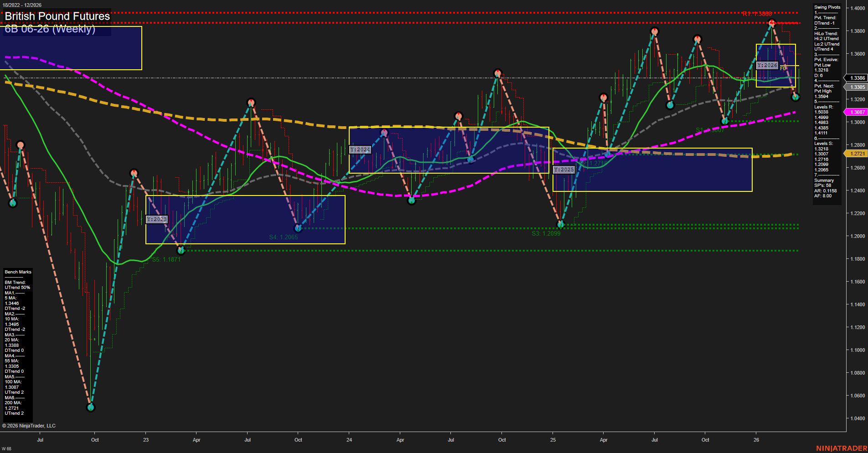
Task: Click the British Pound Futures chart title
Action: point(57,16)
